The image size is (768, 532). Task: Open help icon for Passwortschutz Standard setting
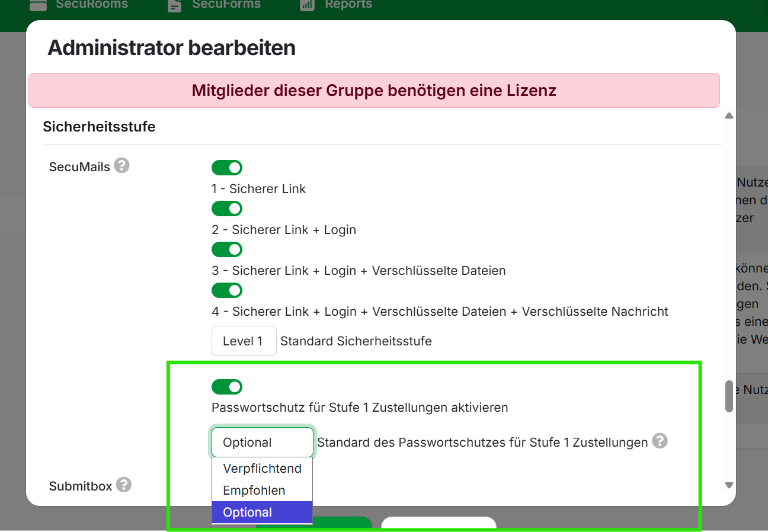coord(660,441)
